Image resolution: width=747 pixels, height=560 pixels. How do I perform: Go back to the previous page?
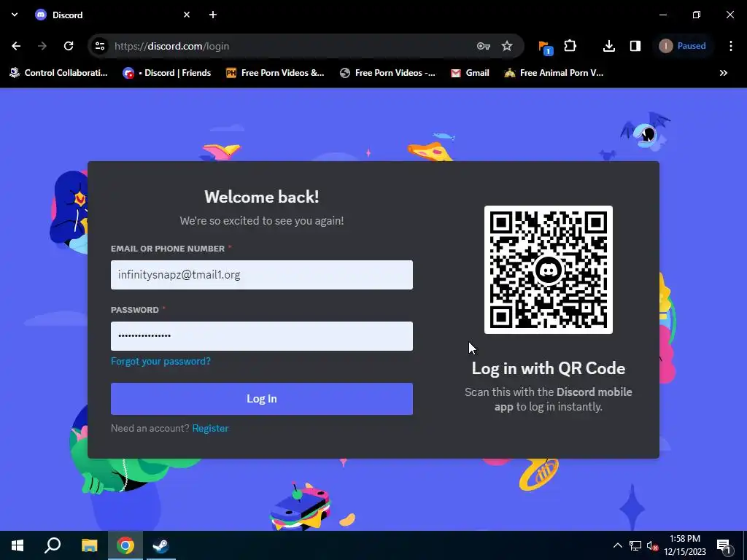(x=16, y=46)
